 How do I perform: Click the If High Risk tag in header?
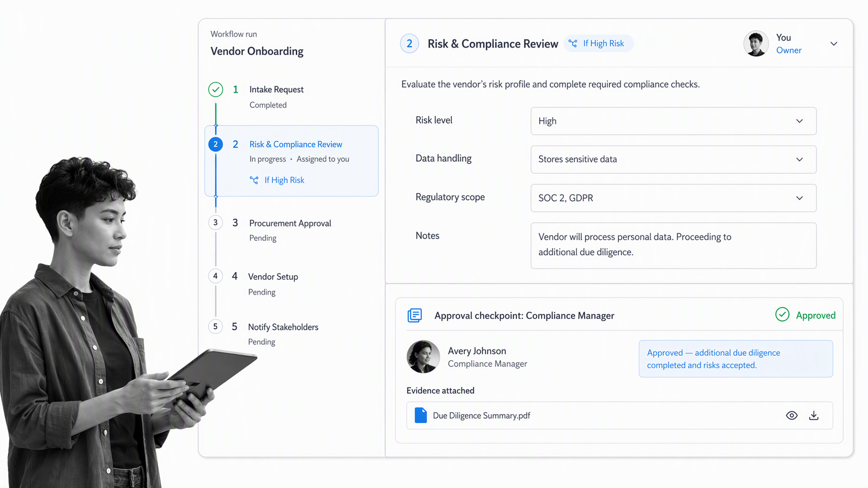click(598, 43)
